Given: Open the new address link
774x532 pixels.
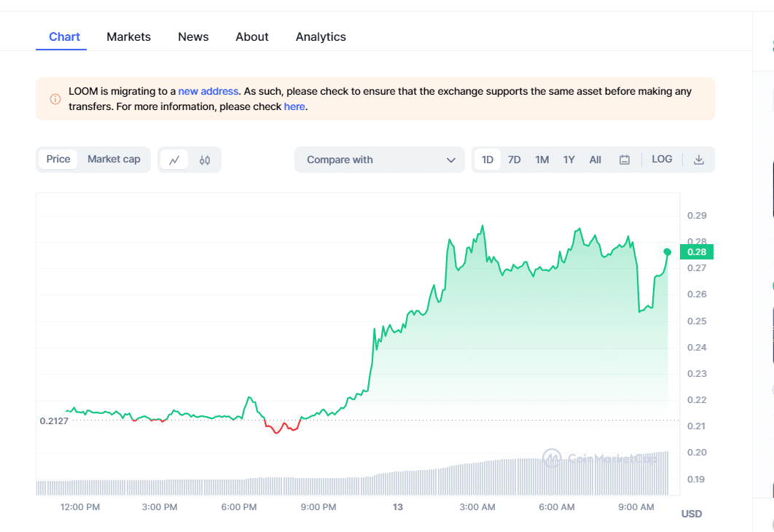Looking at the screenshot, I should 208,91.
